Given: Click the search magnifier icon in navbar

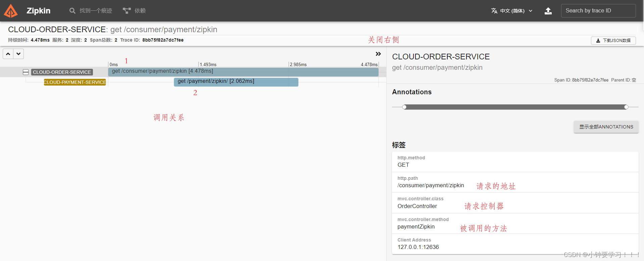Looking at the screenshot, I should point(72,11).
